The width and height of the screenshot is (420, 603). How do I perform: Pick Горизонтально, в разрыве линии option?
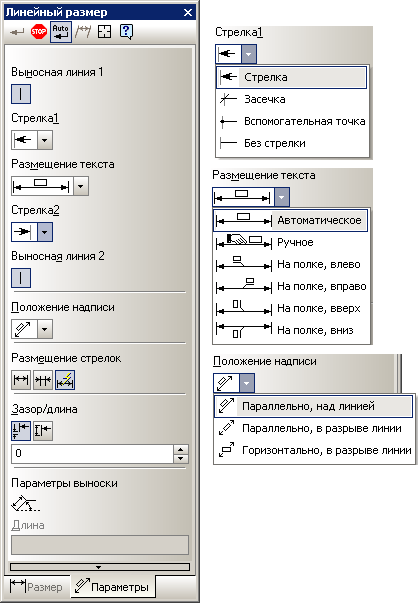tap(315, 450)
